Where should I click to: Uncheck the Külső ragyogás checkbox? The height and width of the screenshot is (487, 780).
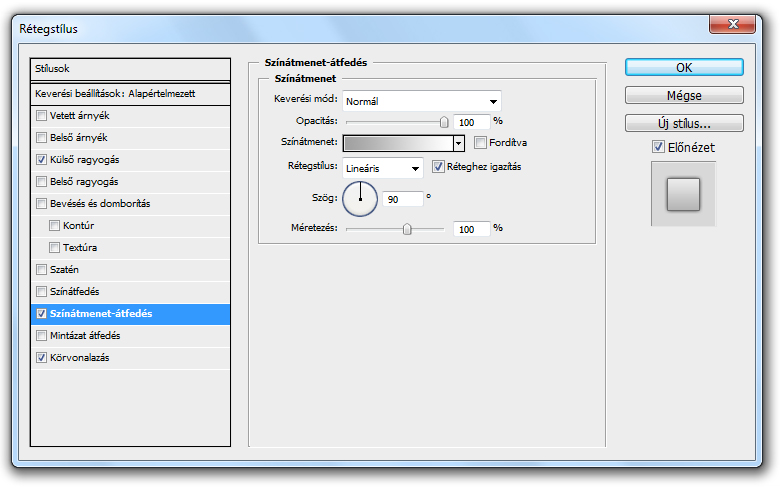[42, 160]
